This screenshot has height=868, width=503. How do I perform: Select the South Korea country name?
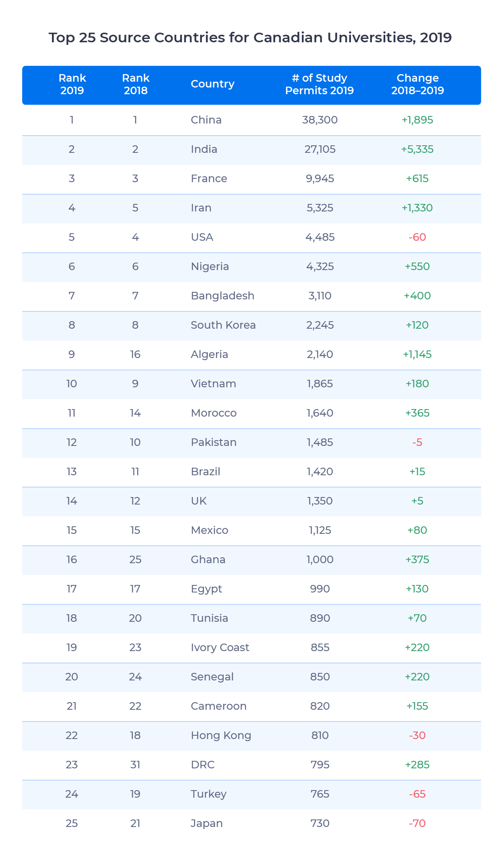(223, 325)
